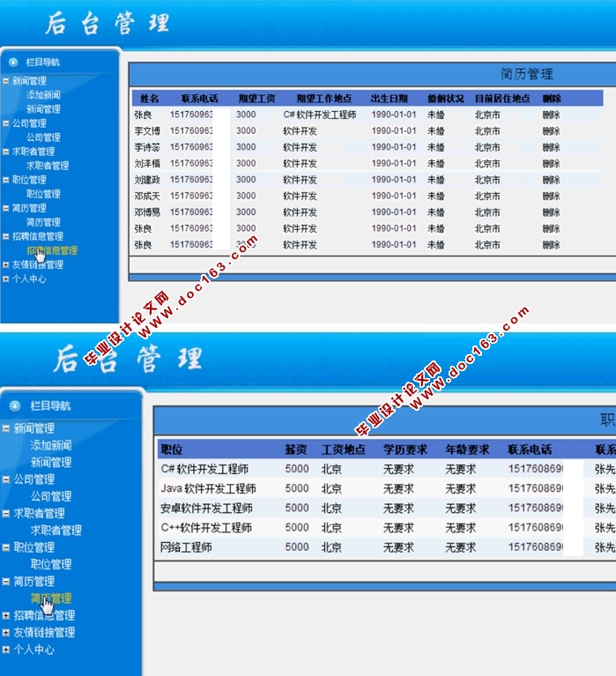The image size is (616, 676).
Task: Open 公司管理 child item in lower sidebar
Action: tap(51, 496)
